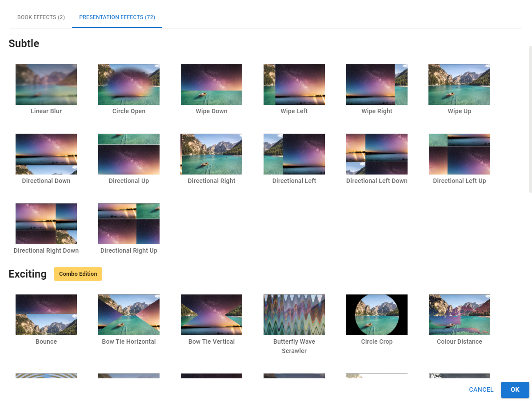Pick the Bounce effect
The image size is (532, 401).
pos(46,315)
